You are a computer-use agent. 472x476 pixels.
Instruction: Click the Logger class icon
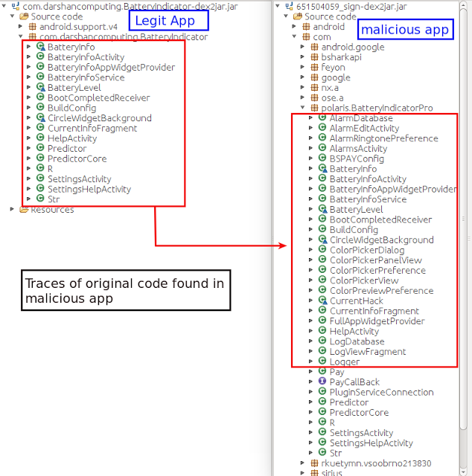coord(322,362)
